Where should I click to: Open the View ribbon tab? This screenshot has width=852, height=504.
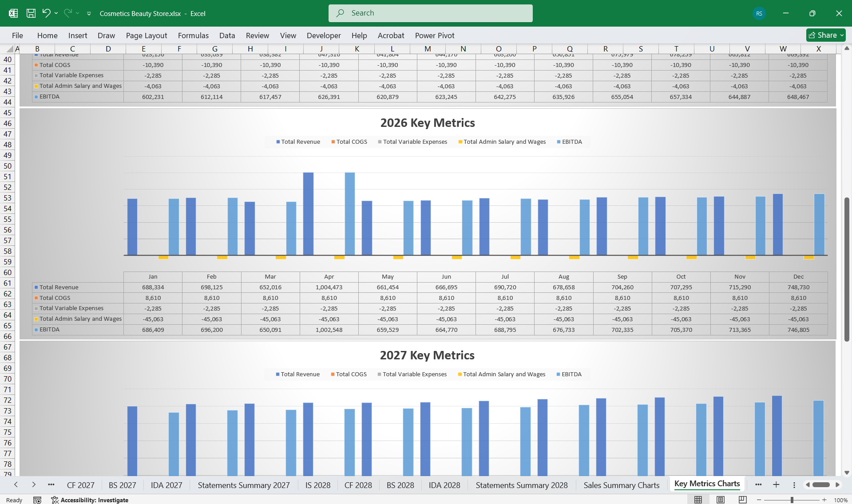[x=288, y=35]
